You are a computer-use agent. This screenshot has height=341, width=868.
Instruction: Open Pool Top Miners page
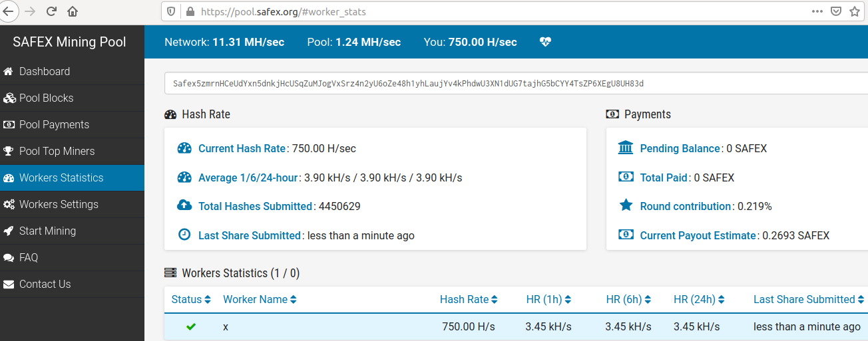coord(72,151)
